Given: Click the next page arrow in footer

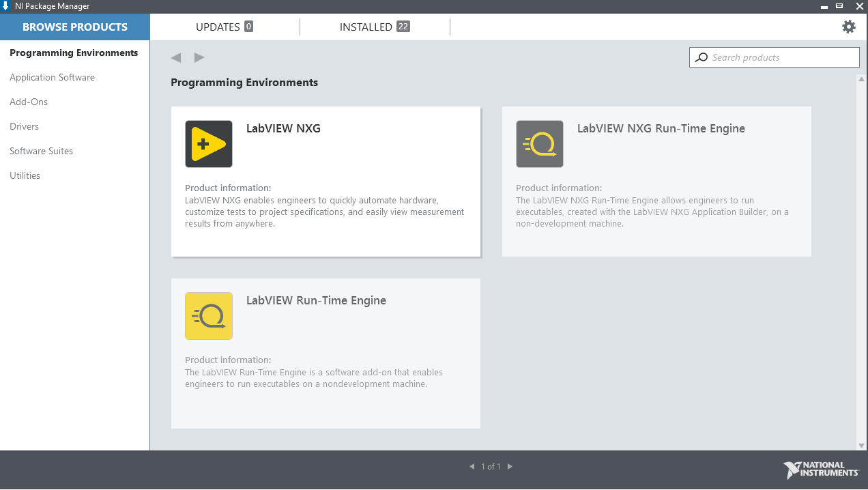Looking at the screenshot, I should coord(510,467).
